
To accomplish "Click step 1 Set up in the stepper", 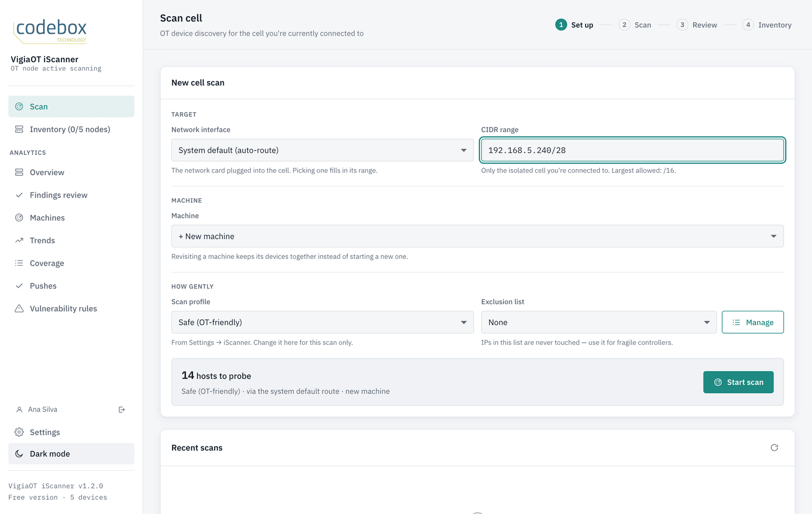I will pos(574,25).
